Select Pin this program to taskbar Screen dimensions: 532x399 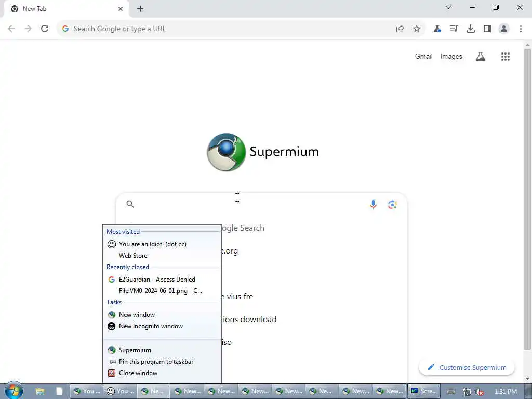coord(162,362)
